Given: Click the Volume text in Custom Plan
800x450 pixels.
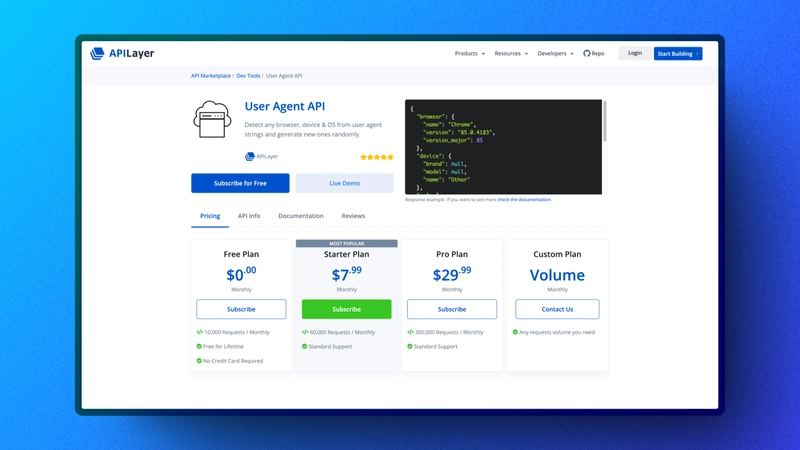Looking at the screenshot, I should click(557, 275).
